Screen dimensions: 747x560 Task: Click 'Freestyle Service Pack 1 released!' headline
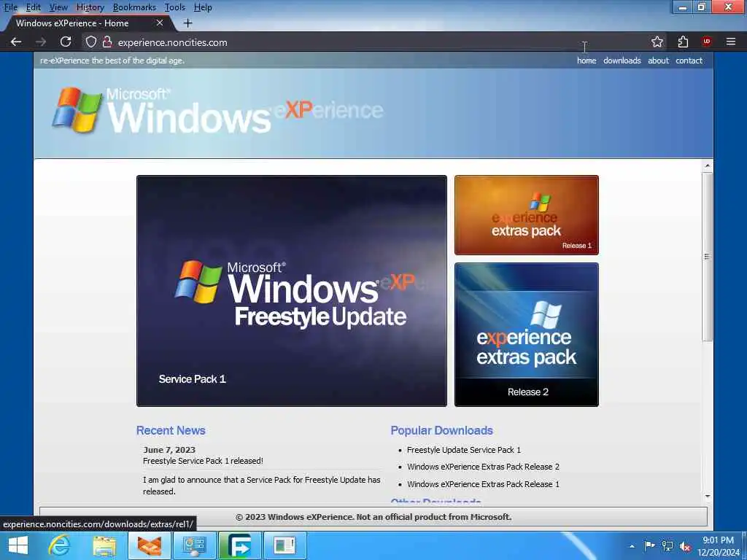pyautogui.click(x=203, y=461)
